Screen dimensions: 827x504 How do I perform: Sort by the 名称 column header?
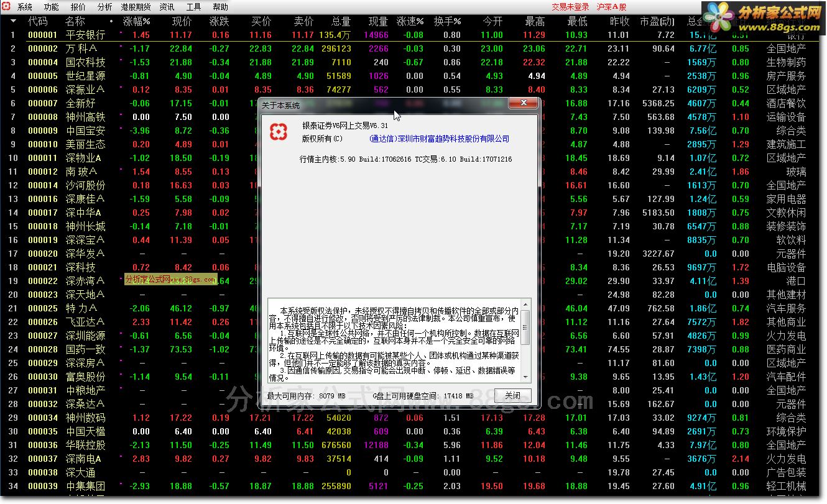click(75, 21)
